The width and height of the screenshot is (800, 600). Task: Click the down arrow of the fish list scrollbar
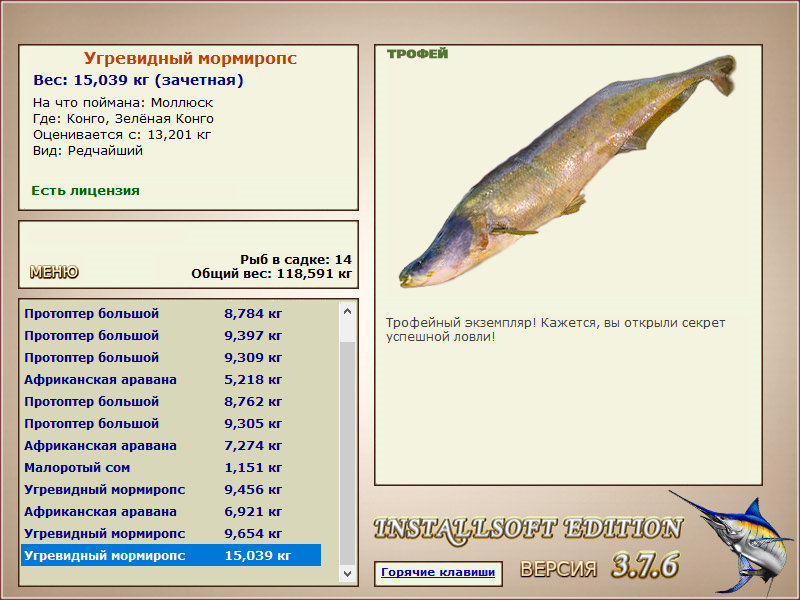[x=347, y=573]
